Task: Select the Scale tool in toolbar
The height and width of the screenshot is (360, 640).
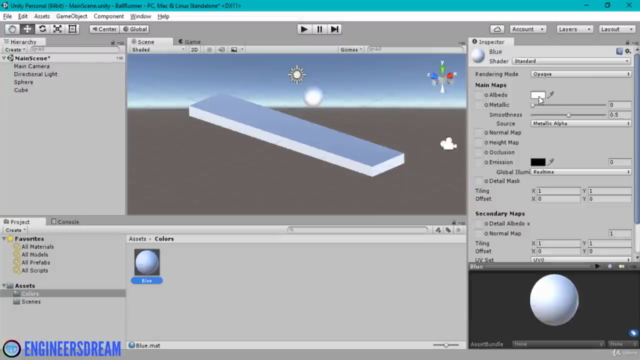Action: (x=57, y=29)
